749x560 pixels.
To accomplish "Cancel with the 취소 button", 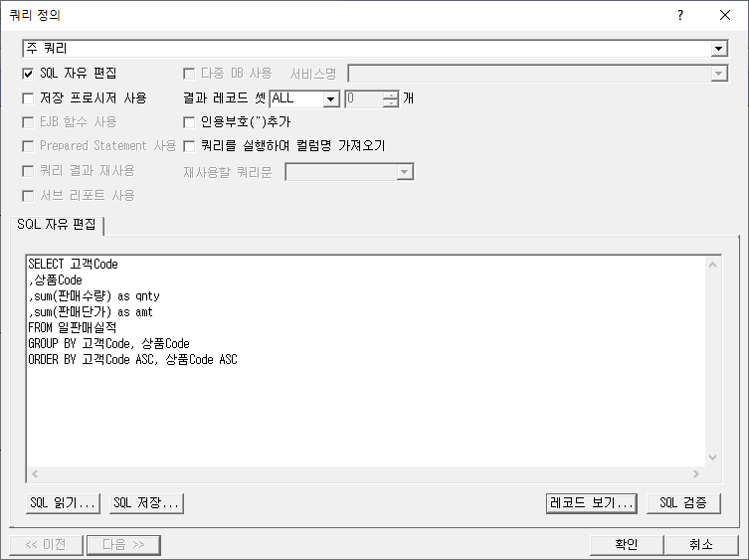I will (701, 545).
